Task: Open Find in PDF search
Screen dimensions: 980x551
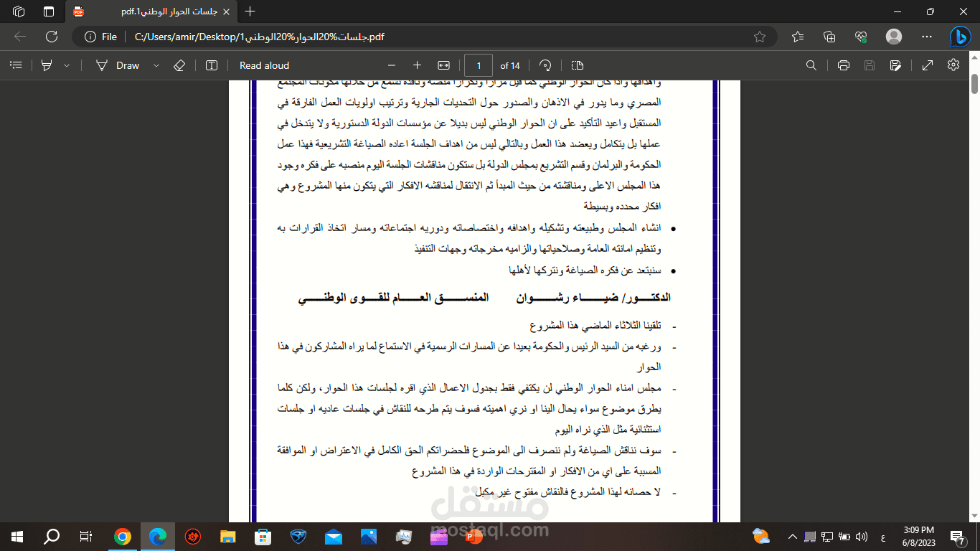Action: (x=811, y=65)
